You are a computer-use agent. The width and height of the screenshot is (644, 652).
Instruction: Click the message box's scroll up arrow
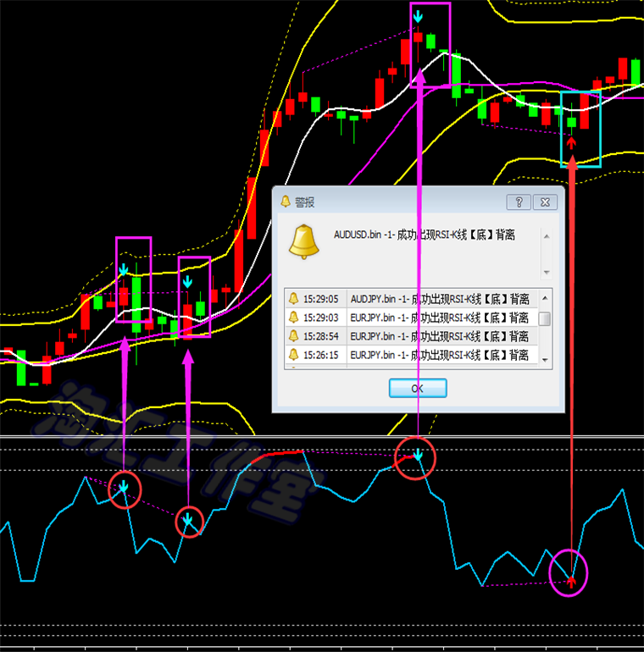point(547,236)
